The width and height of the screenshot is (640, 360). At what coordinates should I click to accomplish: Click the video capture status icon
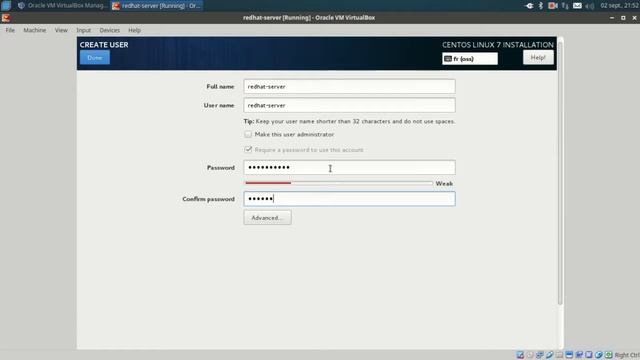point(579,355)
